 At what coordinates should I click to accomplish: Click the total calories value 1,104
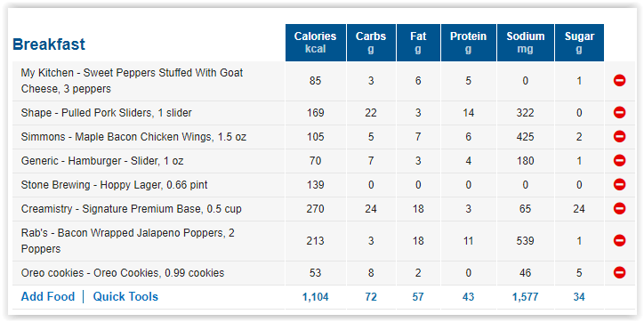[316, 297]
